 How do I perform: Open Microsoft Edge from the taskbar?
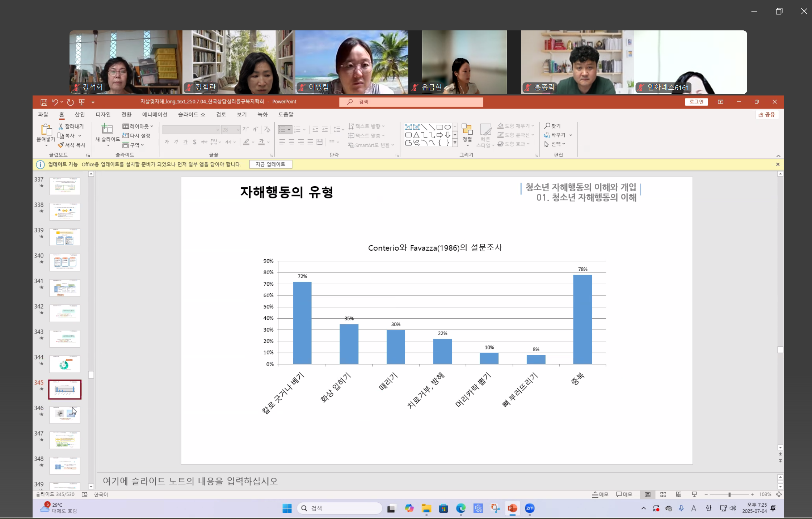(460, 509)
